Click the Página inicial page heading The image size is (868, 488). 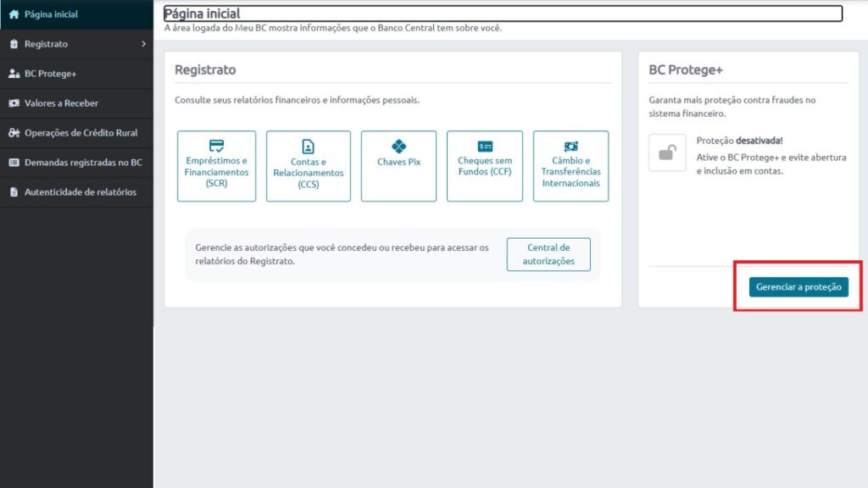[x=203, y=14]
